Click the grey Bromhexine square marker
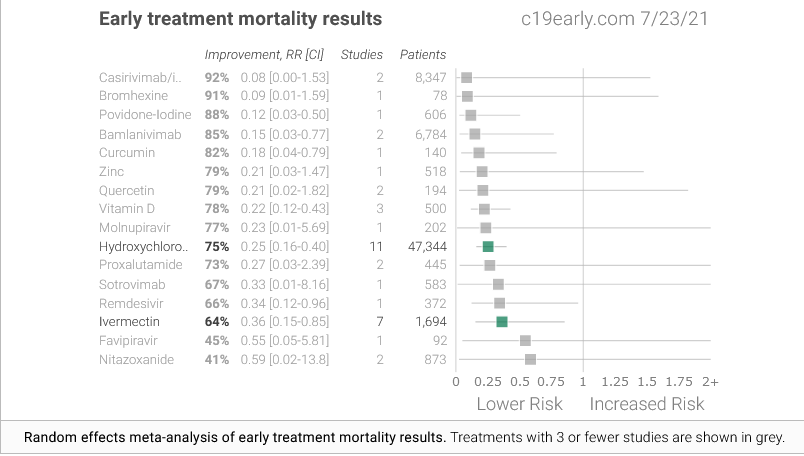Screen dimensions: 804x456 click(x=467, y=96)
